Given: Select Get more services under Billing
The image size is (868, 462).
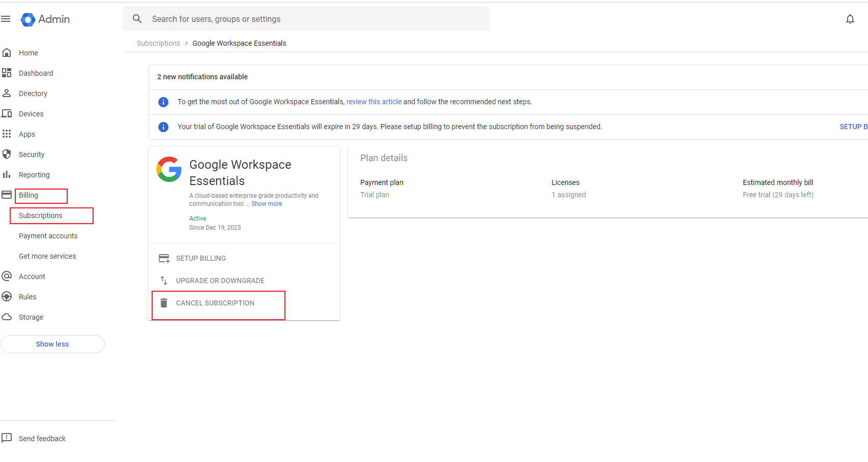Looking at the screenshot, I should pos(47,256).
